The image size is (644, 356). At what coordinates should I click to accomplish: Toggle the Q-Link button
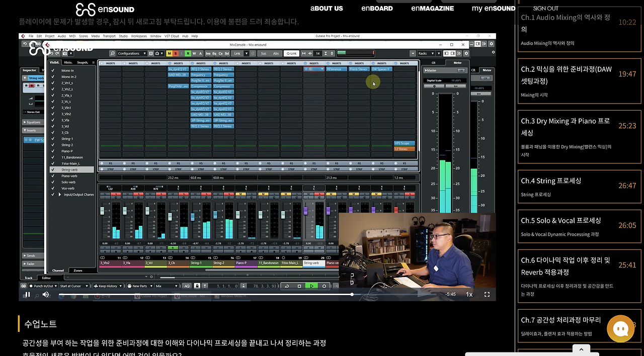[x=292, y=53]
